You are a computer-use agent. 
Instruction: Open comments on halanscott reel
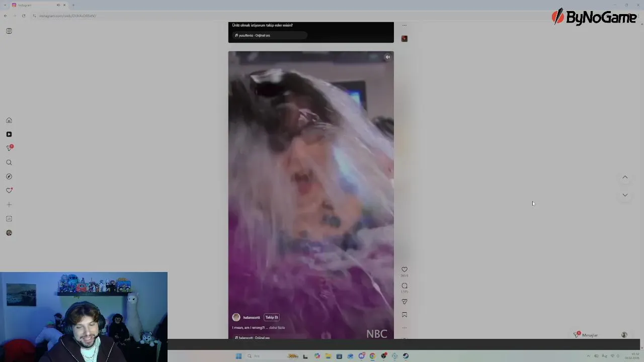point(405,286)
